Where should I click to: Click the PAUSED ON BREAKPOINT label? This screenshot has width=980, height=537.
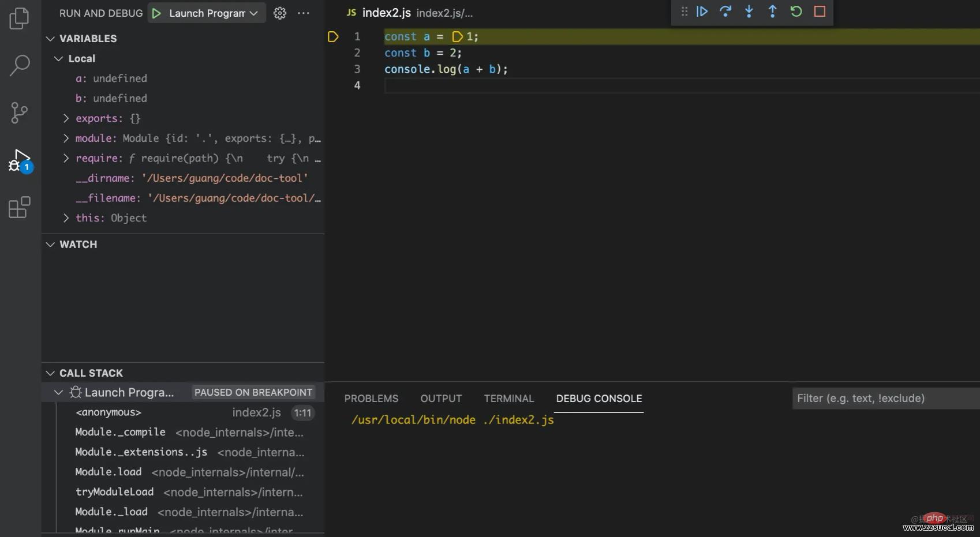click(x=253, y=393)
